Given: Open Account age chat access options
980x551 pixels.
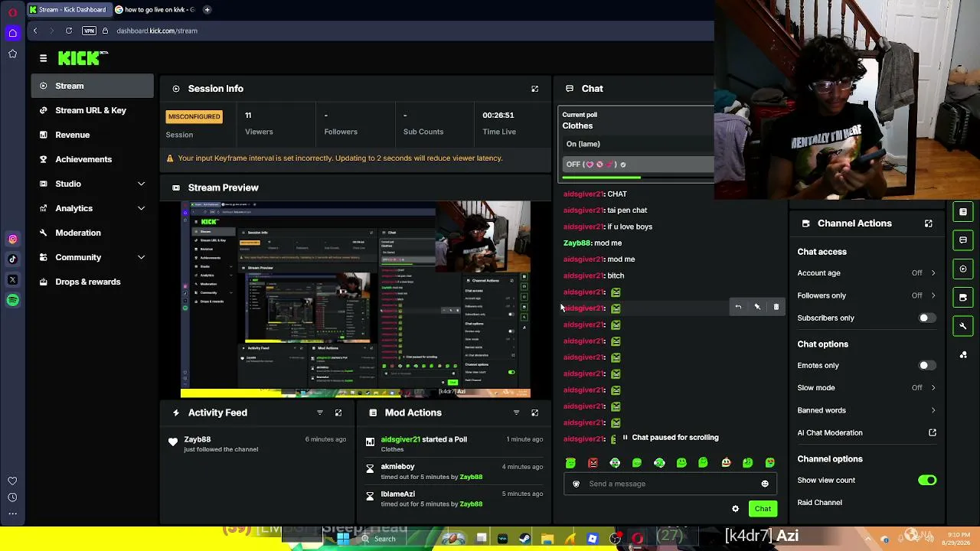Looking at the screenshot, I should (867, 273).
